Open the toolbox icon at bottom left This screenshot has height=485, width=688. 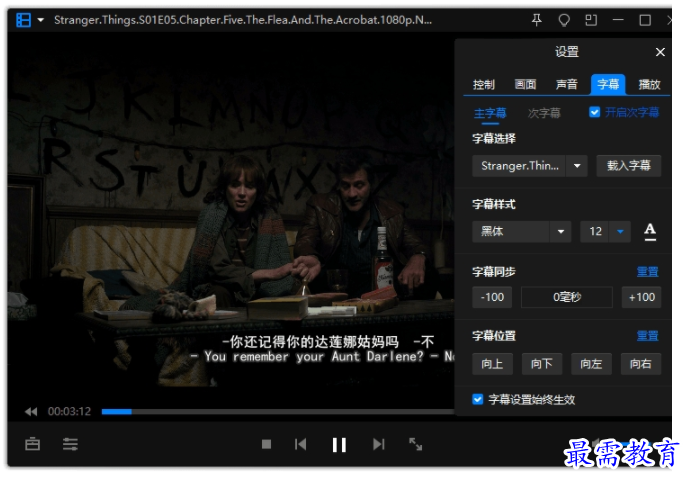(x=32, y=444)
